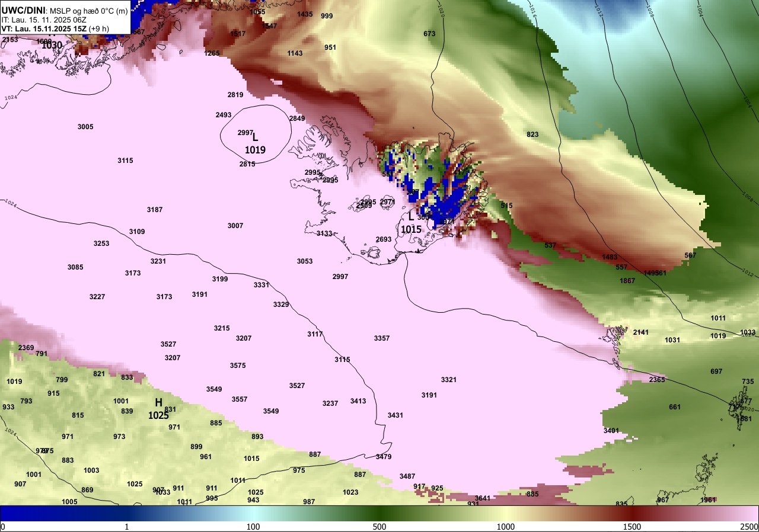This screenshot has width=759, height=532.
Task: Click the 1030 pressure label near top-left
Action: click(52, 45)
